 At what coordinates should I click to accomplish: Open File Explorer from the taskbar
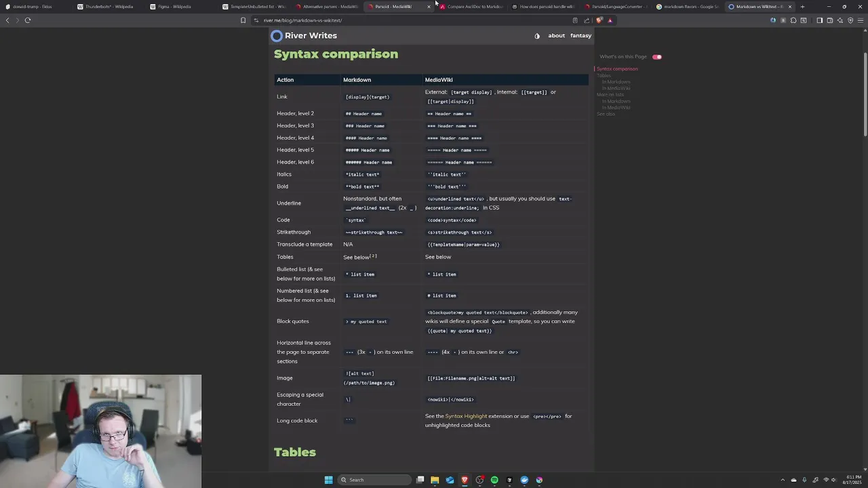click(x=435, y=480)
